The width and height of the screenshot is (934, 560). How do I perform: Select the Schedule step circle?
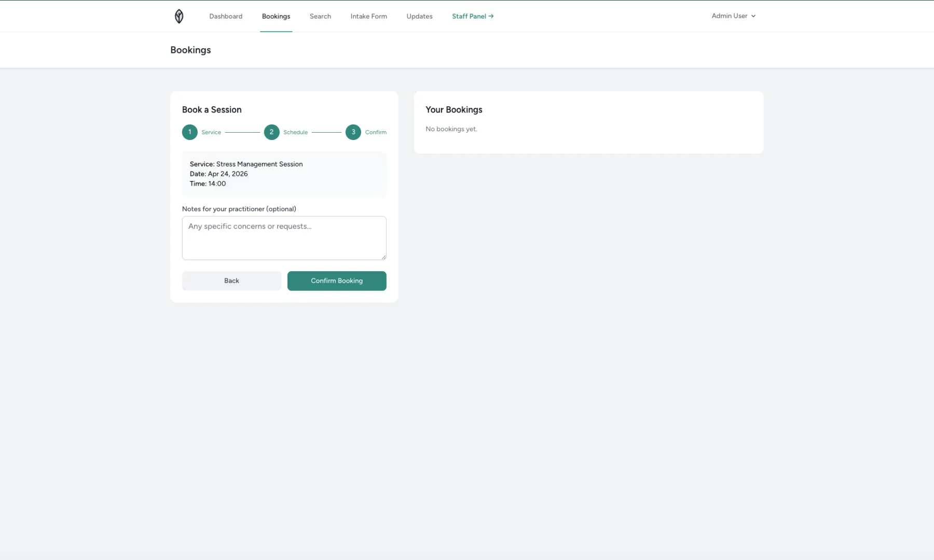point(271,132)
